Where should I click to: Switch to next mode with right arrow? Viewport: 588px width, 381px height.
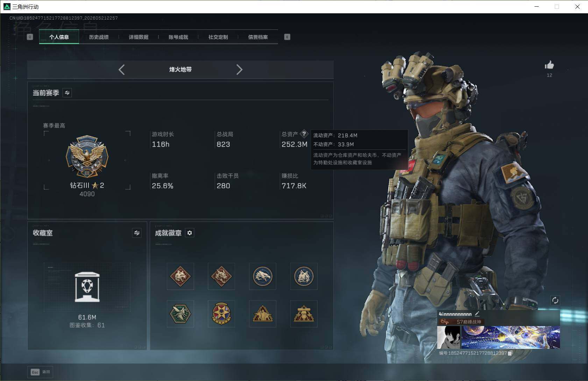[x=239, y=70]
